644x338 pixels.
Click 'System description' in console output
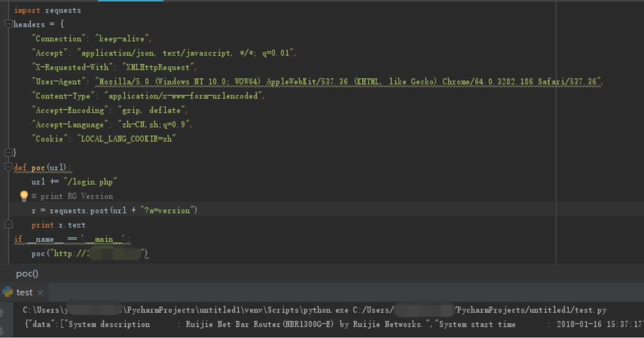(110, 325)
